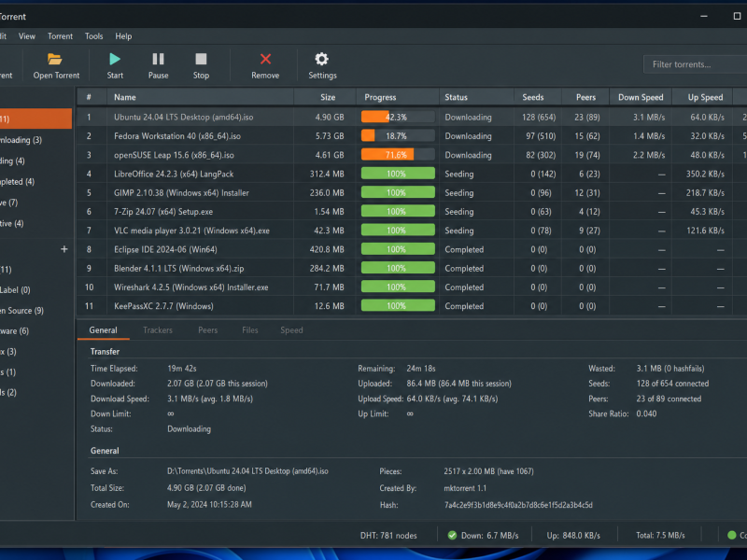Select the GIMP 2.10.38 Installer torrent
Screen dimensions: 747x560
click(x=412, y=193)
